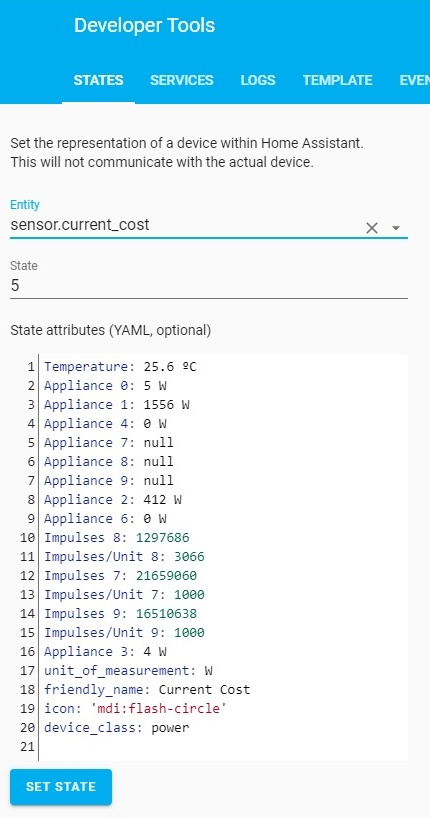Place cursor on empty line 21

coord(223,747)
